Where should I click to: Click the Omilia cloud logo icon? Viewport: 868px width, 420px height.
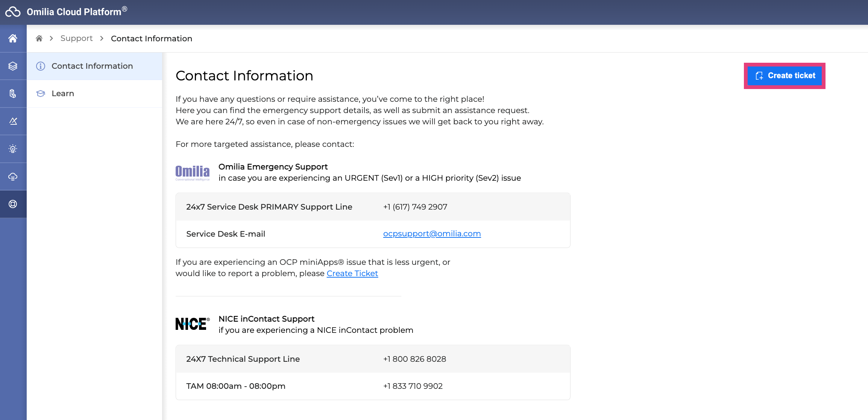tap(13, 12)
